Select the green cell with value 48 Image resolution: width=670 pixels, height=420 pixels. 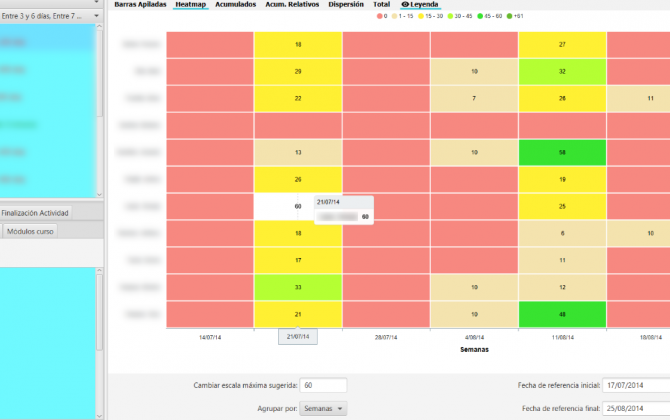coord(562,314)
